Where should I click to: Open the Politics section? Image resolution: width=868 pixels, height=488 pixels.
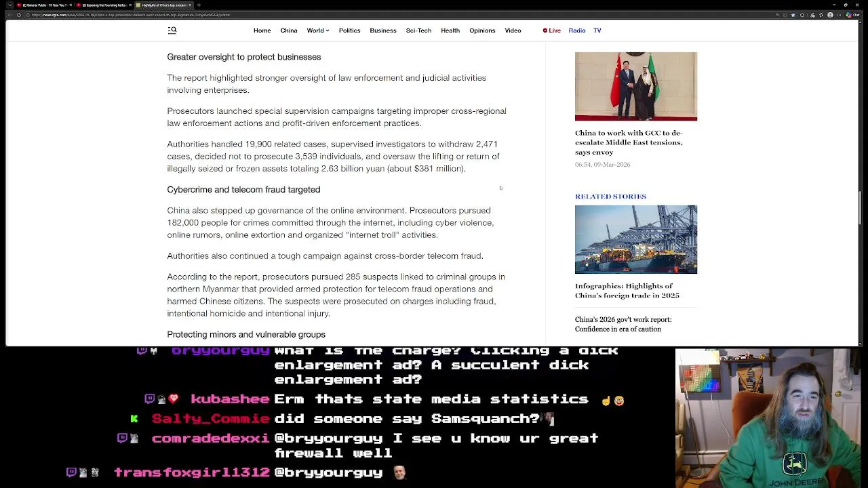coord(349,30)
